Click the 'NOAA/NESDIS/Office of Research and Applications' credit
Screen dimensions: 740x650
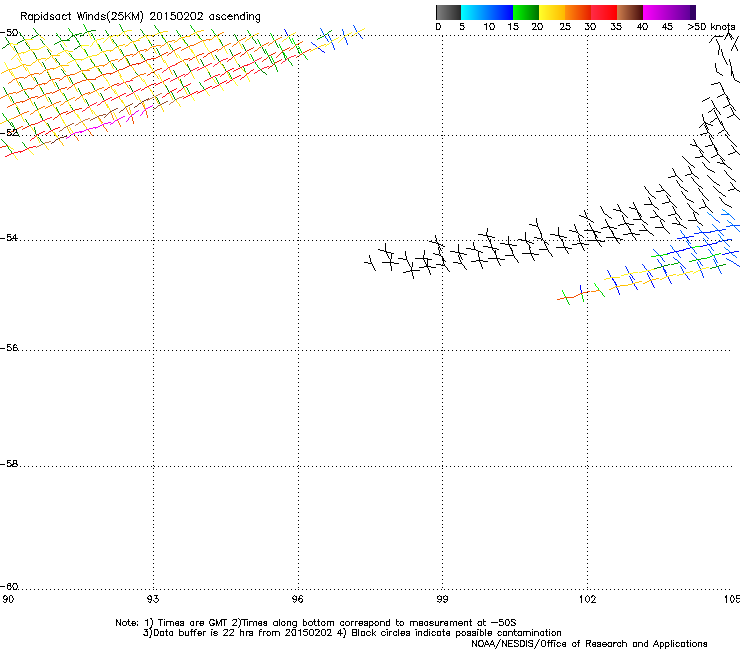pyautogui.click(x=589, y=644)
